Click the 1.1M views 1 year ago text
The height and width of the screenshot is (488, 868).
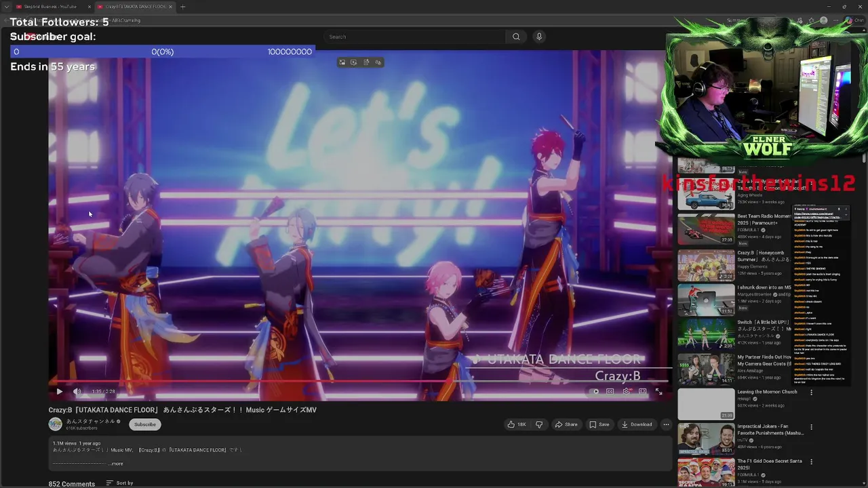coord(77,443)
